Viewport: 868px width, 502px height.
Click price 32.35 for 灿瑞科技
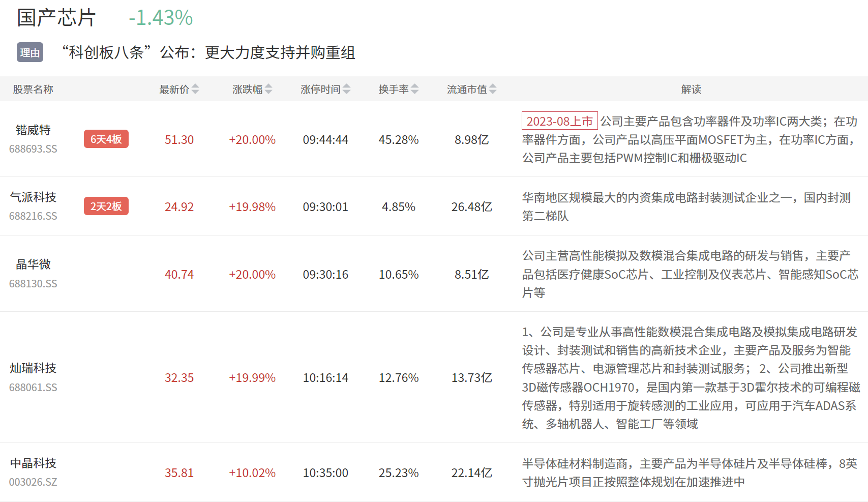click(179, 378)
